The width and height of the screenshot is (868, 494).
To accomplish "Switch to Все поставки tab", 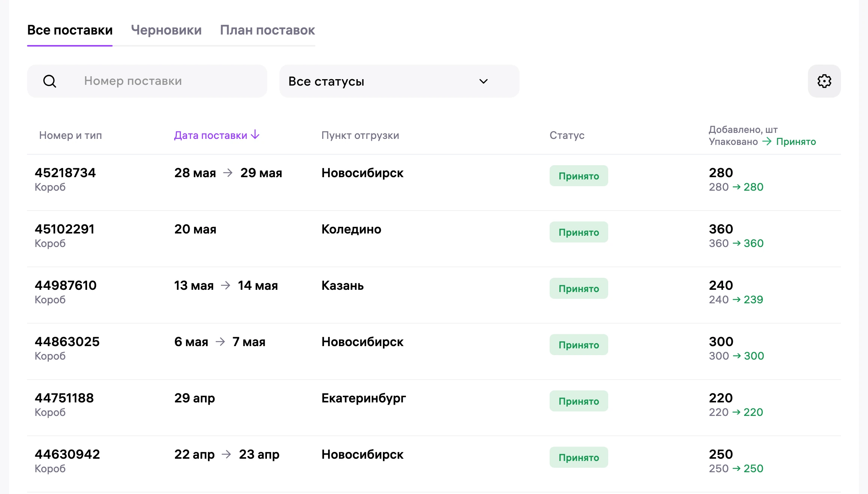I will point(70,30).
